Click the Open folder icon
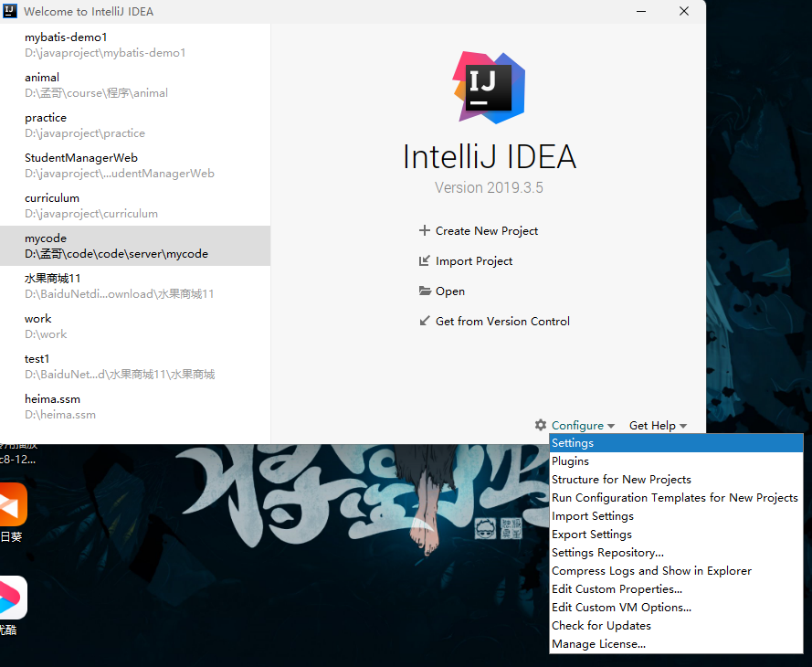 coord(424,291)
